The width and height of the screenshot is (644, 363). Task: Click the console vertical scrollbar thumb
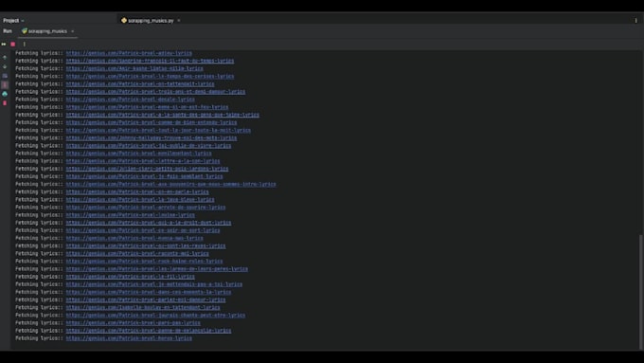(x=641, y=291)
